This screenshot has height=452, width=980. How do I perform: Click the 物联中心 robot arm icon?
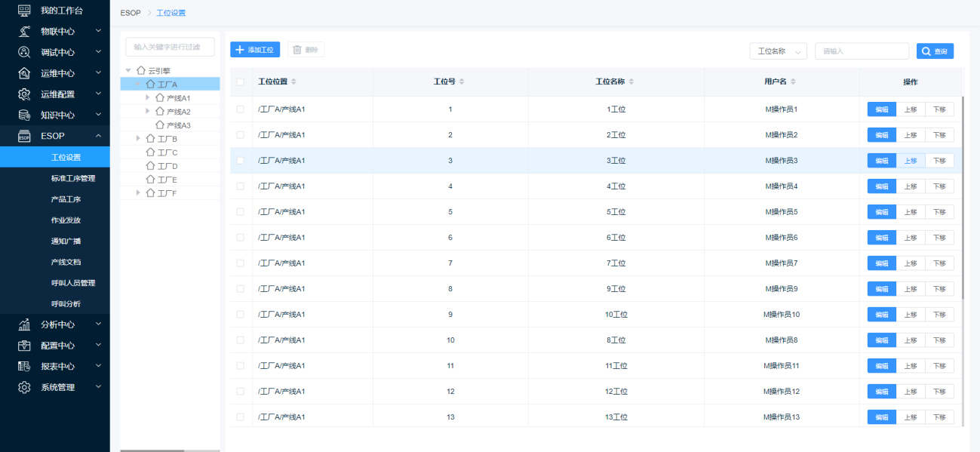tap(24, 32)
